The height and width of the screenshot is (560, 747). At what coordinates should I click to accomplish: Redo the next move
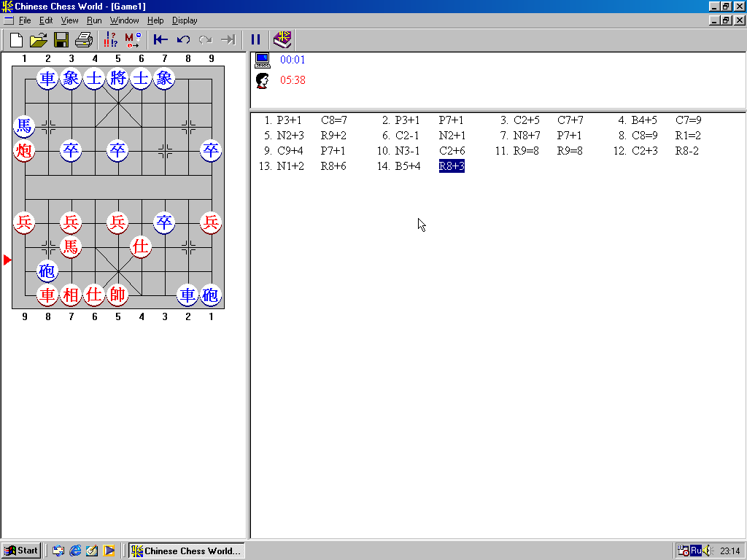coord(205,40)
